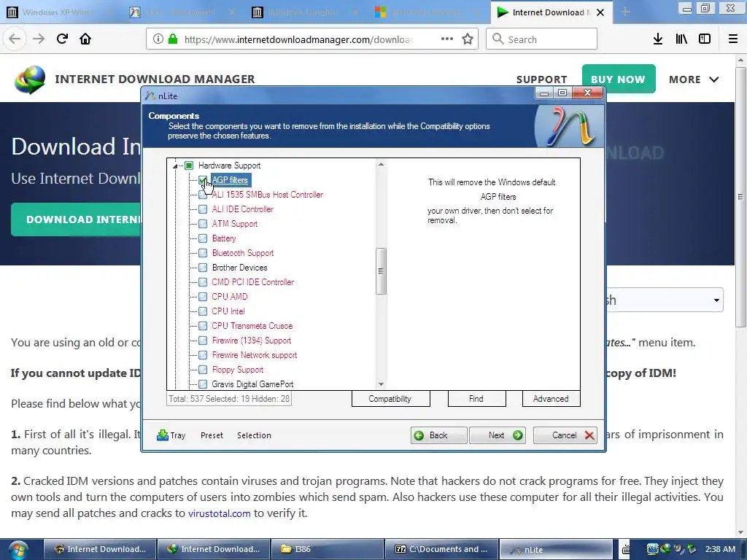Click the Firefox page vertical scrollbar thumb
The image size is (747, 560).
pos(740,197)
